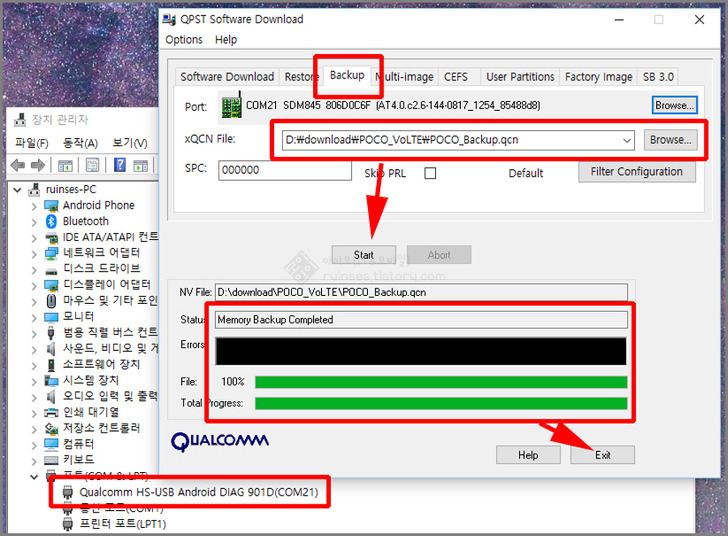Open the Factory Image tab
The height and width of the screenshot is (536, 728).
[x=598, y=77]
